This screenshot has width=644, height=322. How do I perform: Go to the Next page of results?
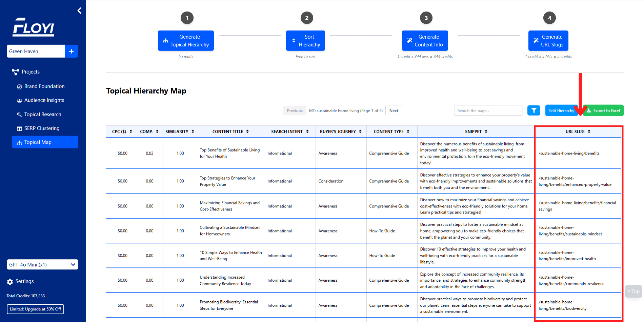(x=394, y=110)
